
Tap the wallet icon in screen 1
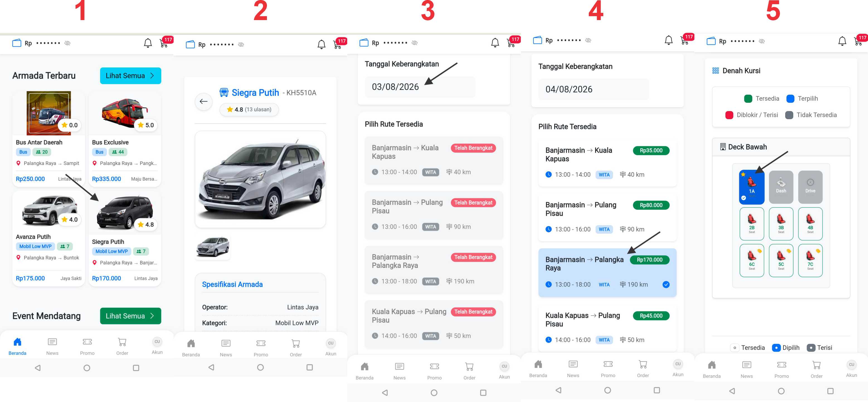[x=16, y=43]
